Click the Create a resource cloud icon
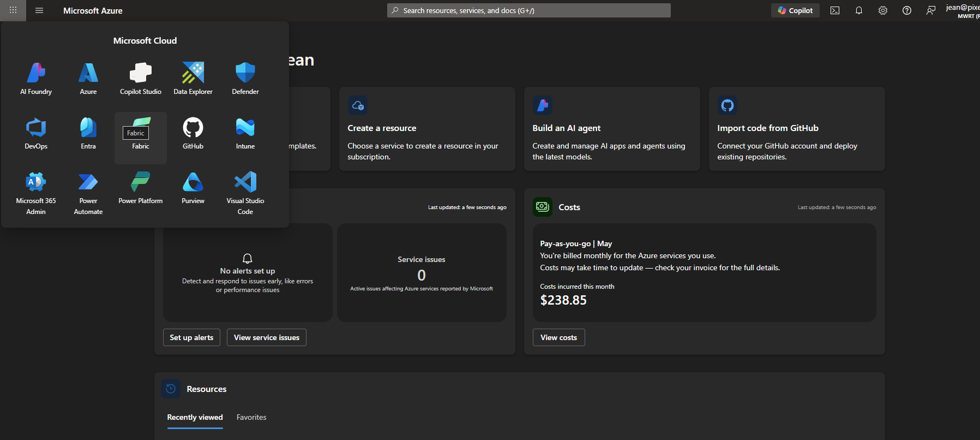This screenshot has width=980, height=440. [358, 105]
